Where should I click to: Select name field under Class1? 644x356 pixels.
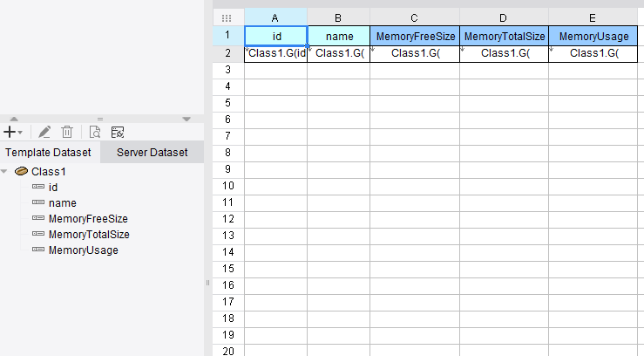tap(63, 203)
